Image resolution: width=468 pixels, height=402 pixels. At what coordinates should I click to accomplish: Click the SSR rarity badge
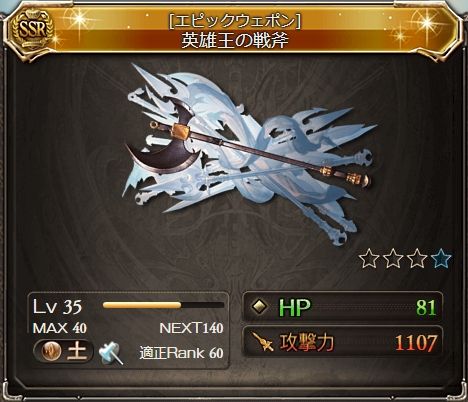click(32, 31)
